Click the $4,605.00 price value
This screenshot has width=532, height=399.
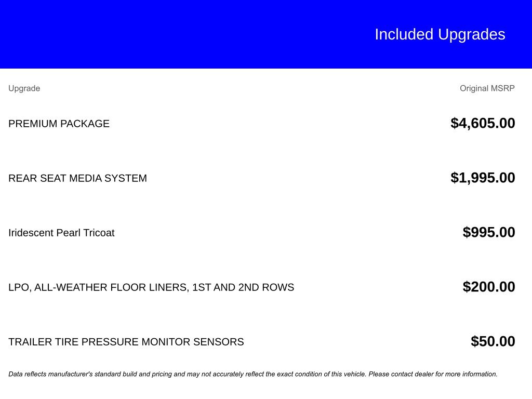tap(483, 123)
